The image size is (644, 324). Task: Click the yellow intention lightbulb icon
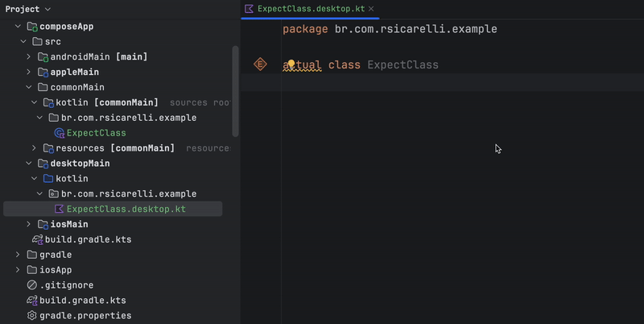coord(291,64)
